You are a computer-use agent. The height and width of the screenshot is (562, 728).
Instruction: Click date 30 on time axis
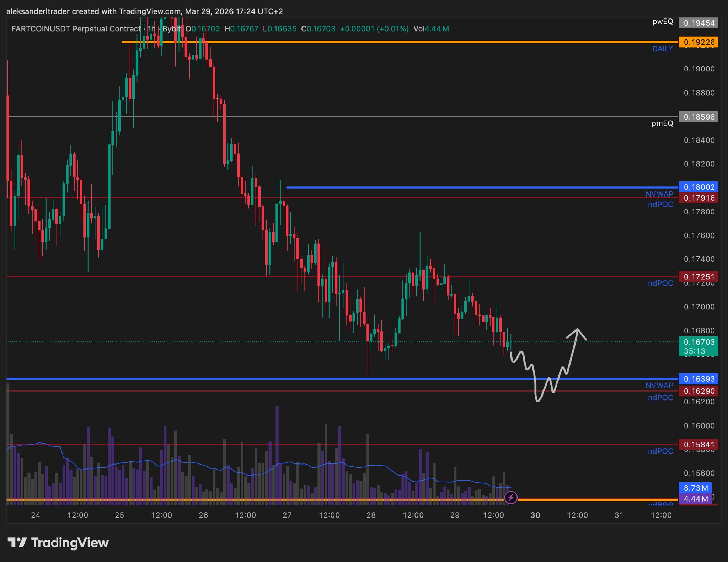tap(535, 515)
